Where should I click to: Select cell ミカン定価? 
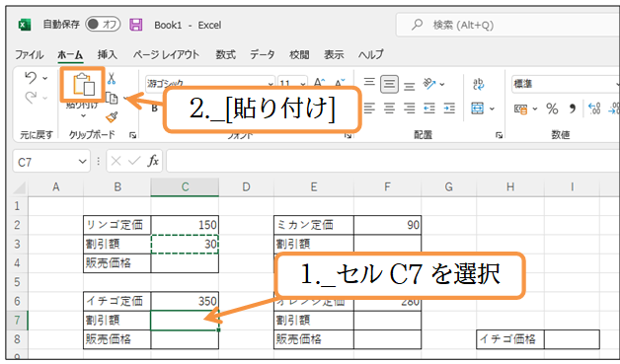tap(314, 225)
